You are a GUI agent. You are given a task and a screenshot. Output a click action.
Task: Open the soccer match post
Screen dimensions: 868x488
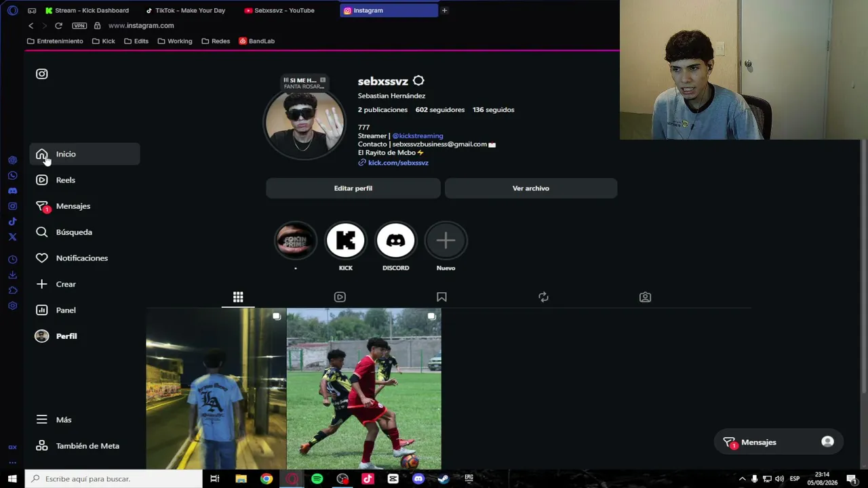pos(364,389)
